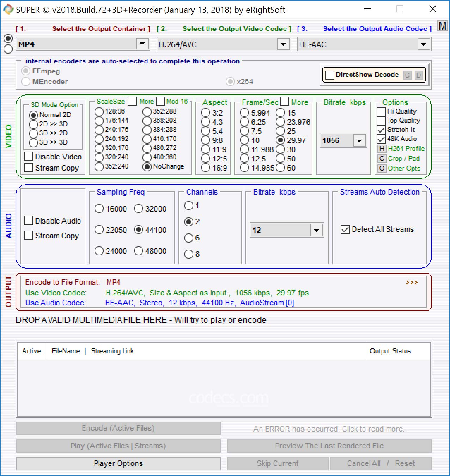Viewport: 450px width, 476px height.
Task: Toggle the Frame/Sec More checkbox
Action: 285,101
